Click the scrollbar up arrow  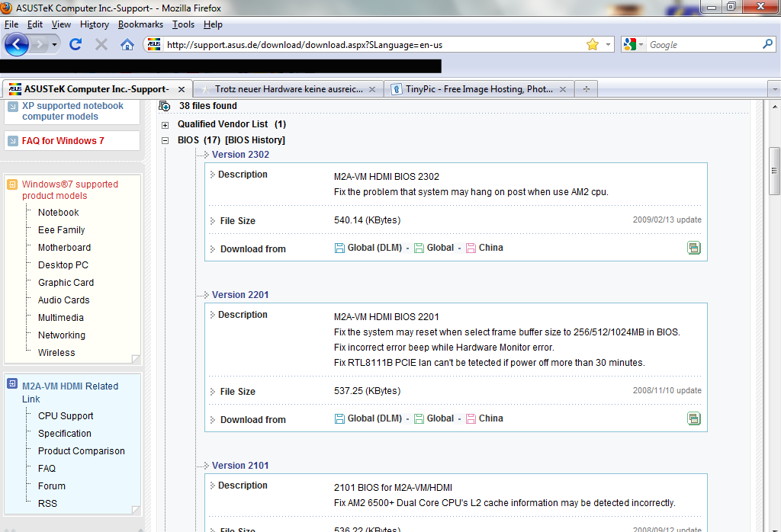point(775,105)
